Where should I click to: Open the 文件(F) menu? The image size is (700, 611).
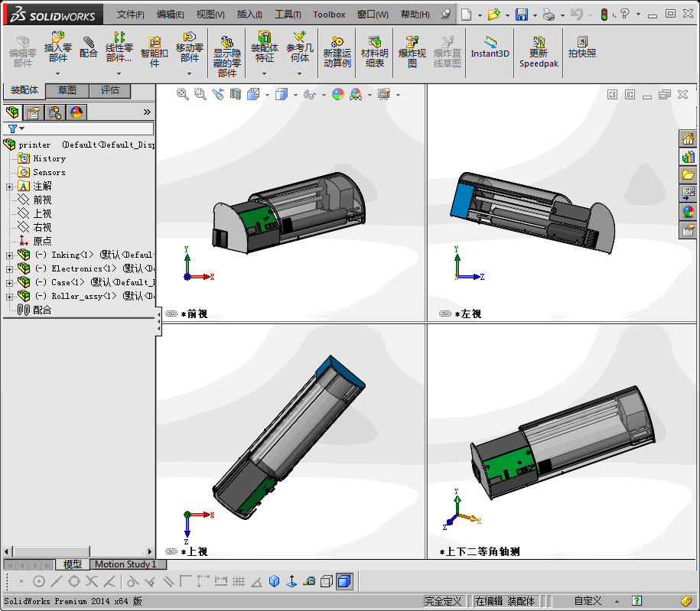pyautogui.click(x=130, y=15)
